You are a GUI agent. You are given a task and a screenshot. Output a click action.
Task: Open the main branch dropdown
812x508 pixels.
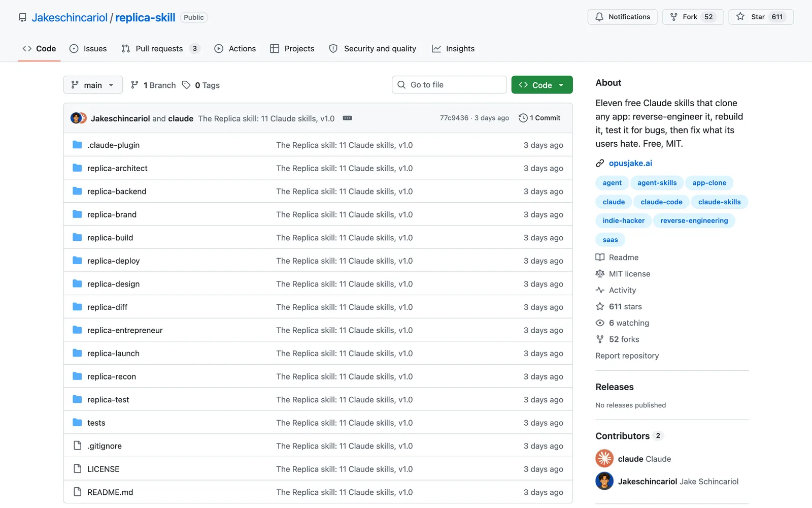(x=93, y=85)
